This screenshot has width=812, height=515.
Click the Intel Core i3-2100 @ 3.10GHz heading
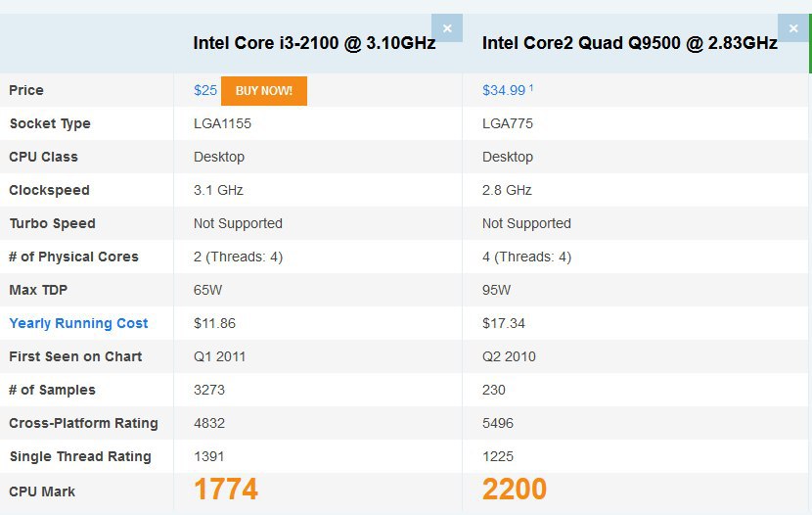[314, 43]
